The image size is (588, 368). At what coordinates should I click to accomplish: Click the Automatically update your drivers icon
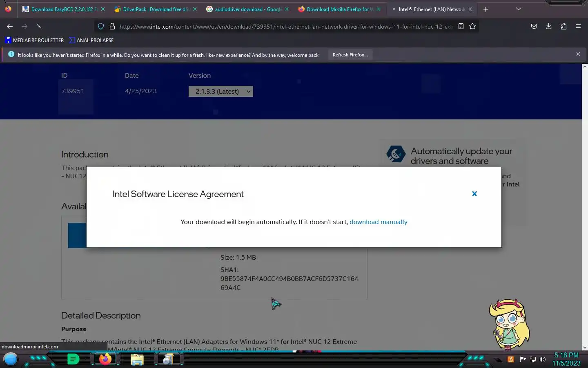pos(396,155)
